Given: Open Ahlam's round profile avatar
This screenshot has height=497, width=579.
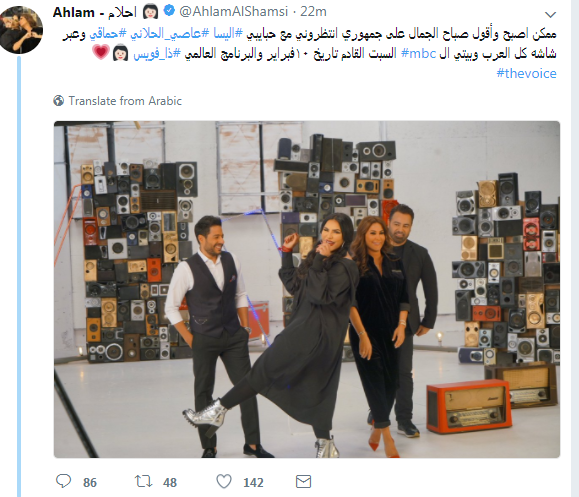Looking at the screenshot, I should [x=21, y=29].
